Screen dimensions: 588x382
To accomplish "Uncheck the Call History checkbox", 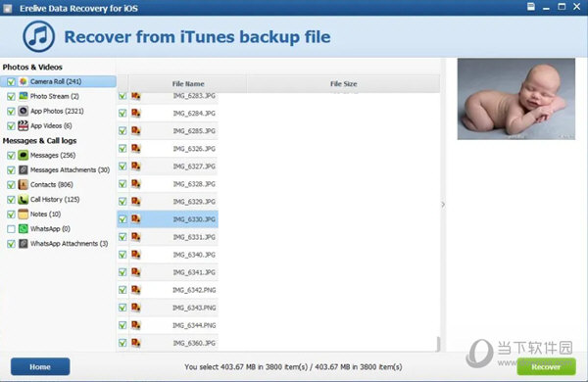I will tap(11, 200).
